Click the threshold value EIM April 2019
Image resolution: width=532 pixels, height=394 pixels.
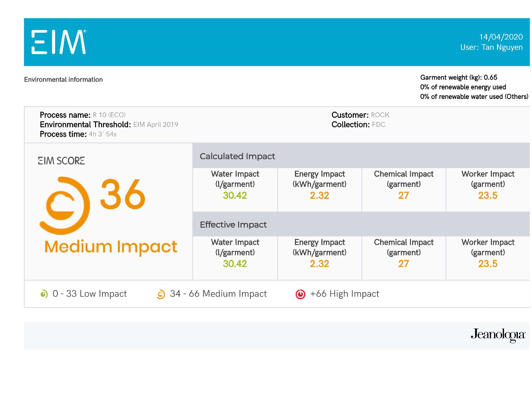(156, 124)
